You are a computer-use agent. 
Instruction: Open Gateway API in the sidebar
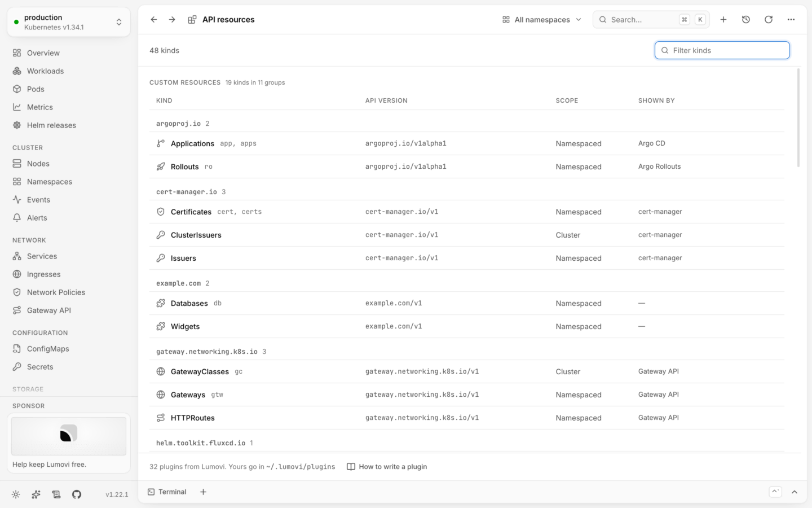tap(69, 310)
